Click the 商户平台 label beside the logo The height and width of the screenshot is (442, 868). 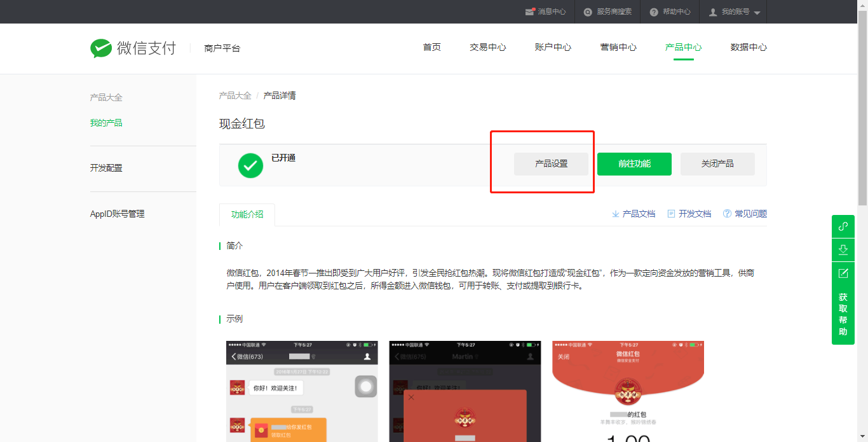[222, 48]
